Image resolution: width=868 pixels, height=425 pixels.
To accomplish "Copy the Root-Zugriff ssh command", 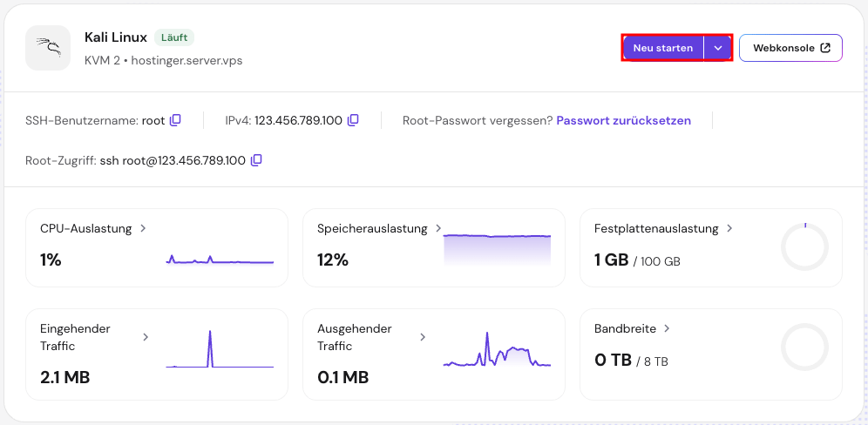I will [255, 160].
